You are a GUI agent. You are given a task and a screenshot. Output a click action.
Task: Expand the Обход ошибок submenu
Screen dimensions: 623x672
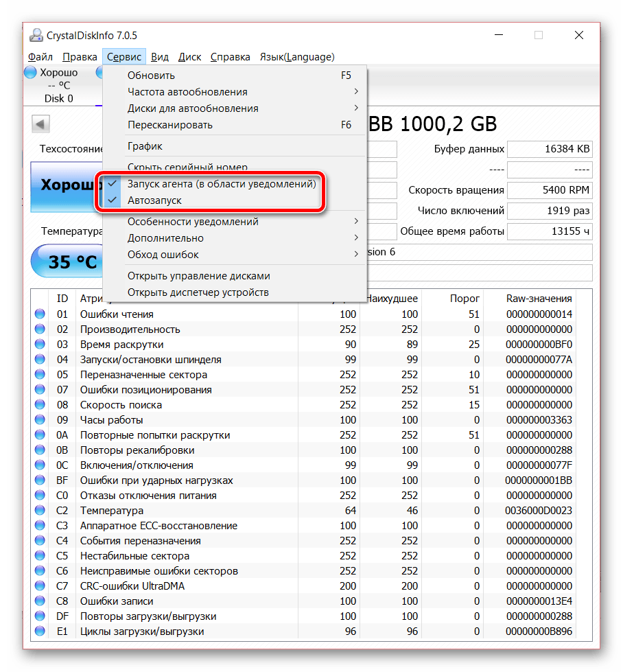pyautogui.click(x=163, y=255)
